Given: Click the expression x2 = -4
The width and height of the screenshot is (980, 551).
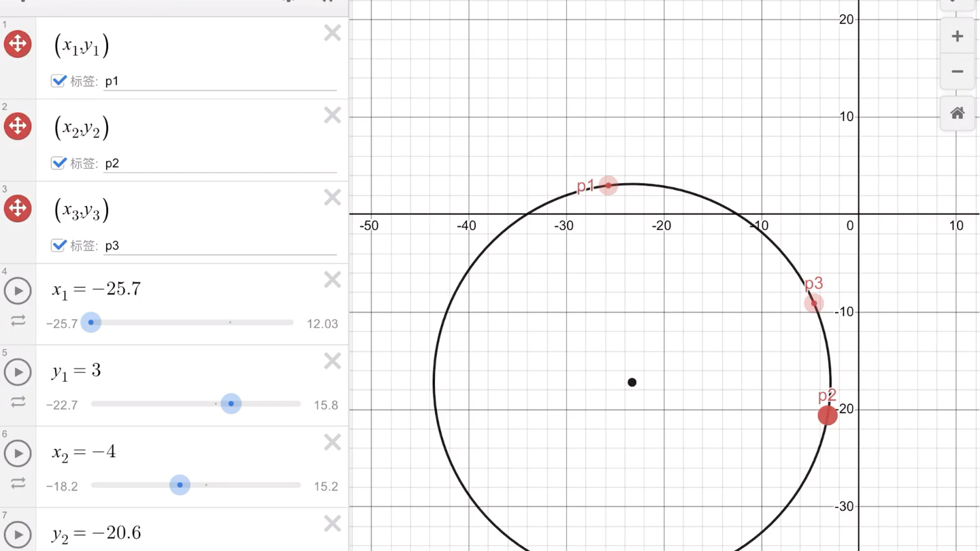Looking at the screenshot, I should coord(84,452).
